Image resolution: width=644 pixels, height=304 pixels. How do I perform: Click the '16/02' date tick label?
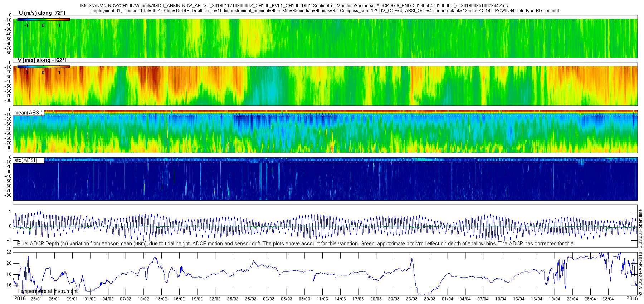pyautogui.click(x=179, y=299)
